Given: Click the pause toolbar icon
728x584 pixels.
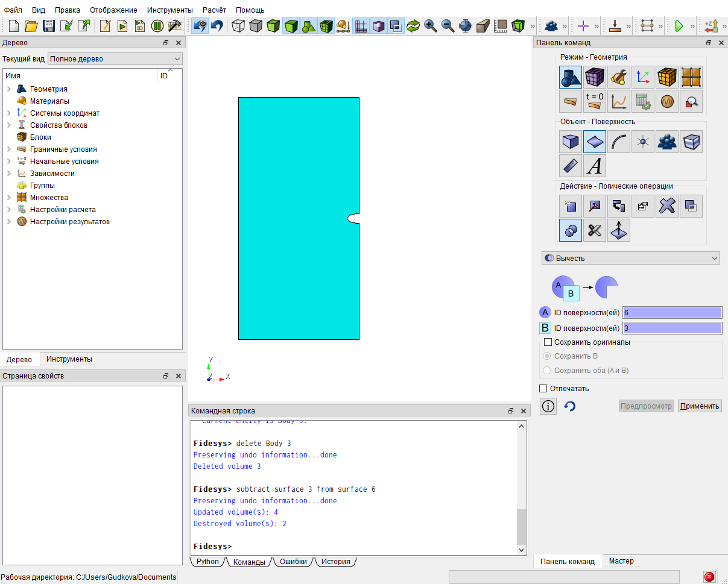Looking at the screenshot, I should (157, 26).
